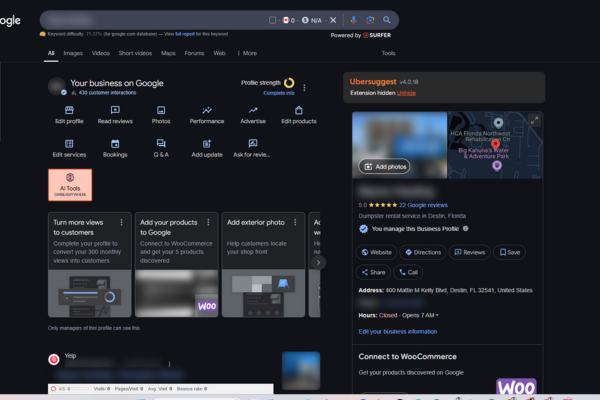
Task: Expand the hours dropdown arrow
Action: click(x=437, y=315)
